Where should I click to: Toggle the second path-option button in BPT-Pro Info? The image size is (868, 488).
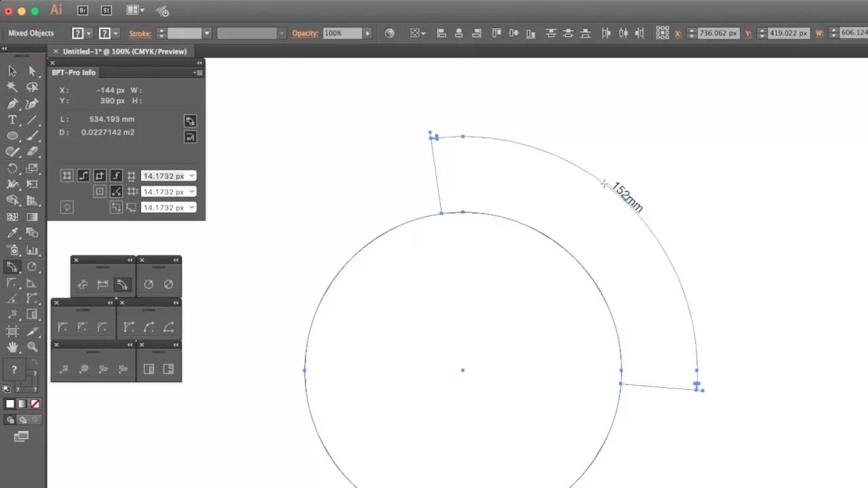coord(83,176)
